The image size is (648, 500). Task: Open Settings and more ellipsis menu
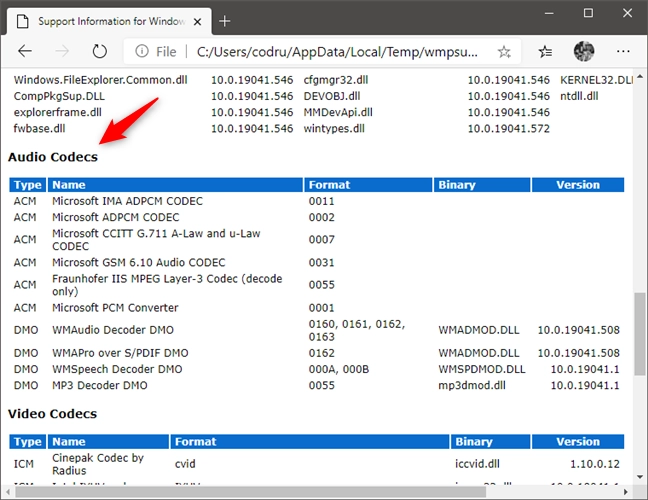click(623, 51)
